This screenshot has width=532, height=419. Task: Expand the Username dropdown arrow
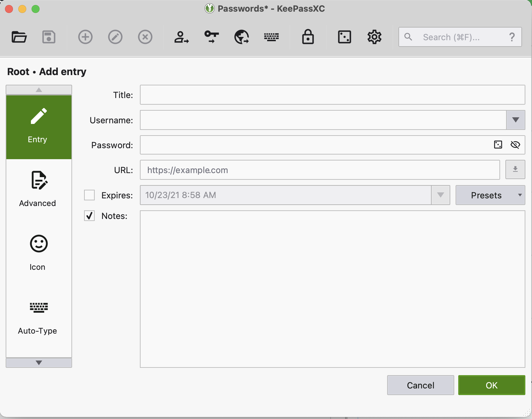[x=516, y=120]
